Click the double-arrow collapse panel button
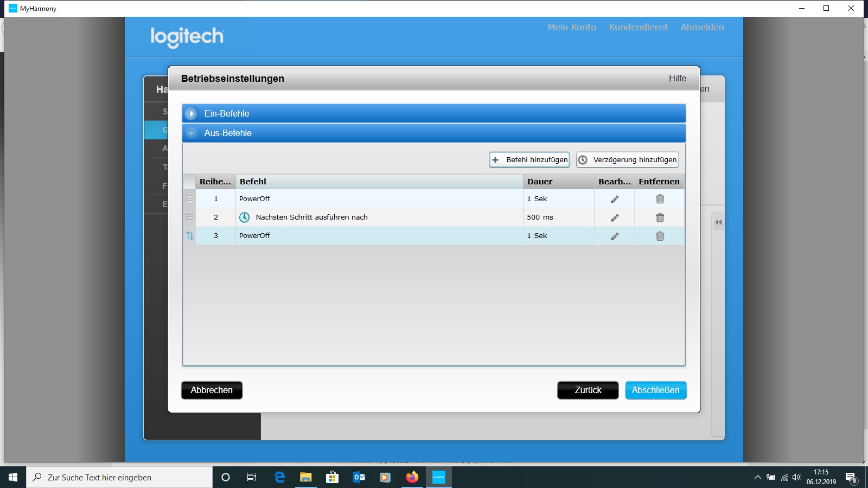 [718, 222]
